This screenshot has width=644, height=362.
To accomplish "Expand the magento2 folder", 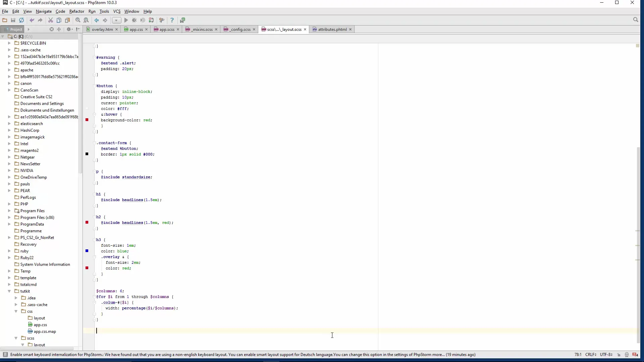I will pos(9,150).
